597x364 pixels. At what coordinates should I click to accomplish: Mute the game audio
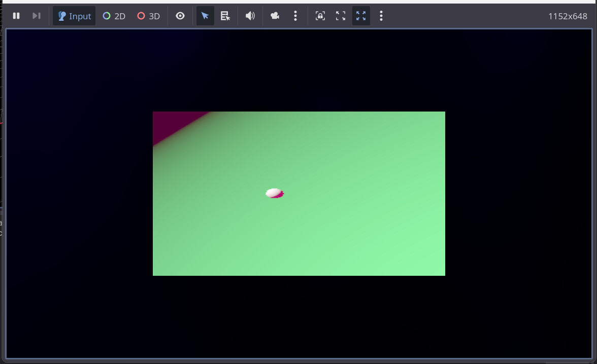(250, 16)
